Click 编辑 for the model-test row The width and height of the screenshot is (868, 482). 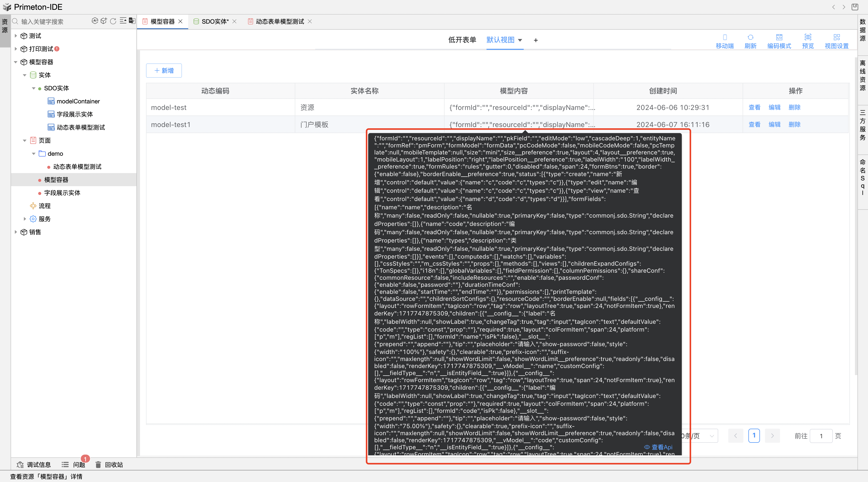point(774,107)
